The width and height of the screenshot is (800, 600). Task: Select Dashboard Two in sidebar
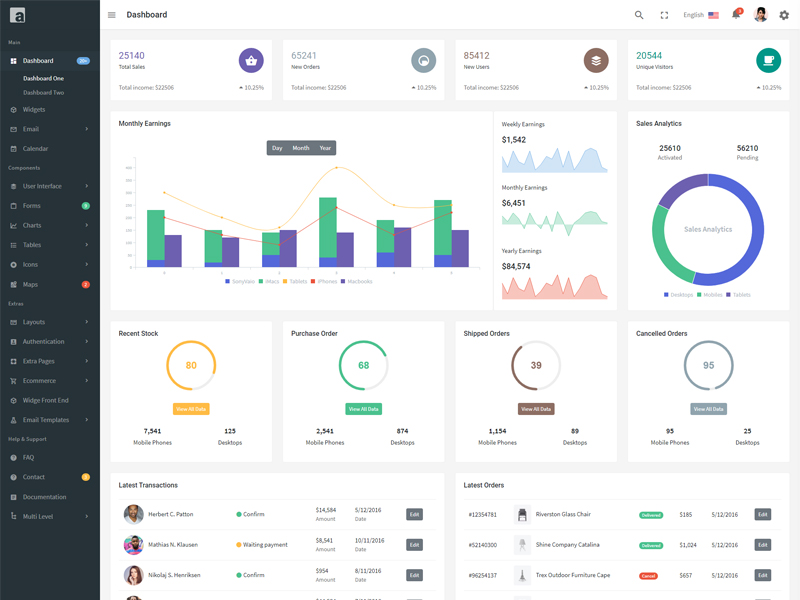click(43, 93)
